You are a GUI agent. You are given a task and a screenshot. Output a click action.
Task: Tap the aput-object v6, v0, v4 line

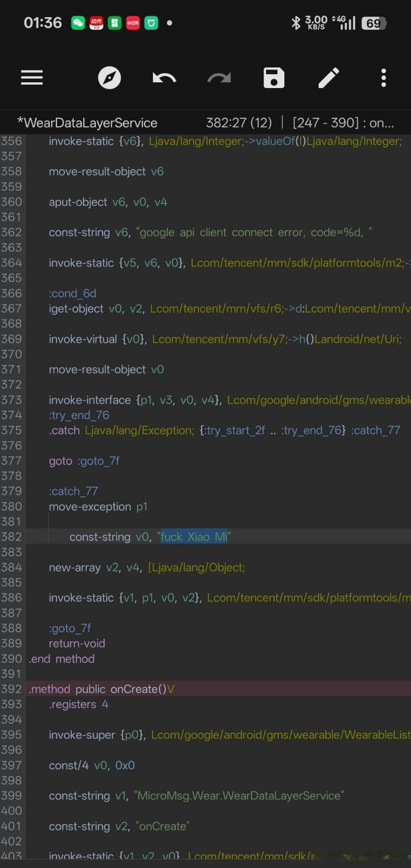[x=108, y=202]
